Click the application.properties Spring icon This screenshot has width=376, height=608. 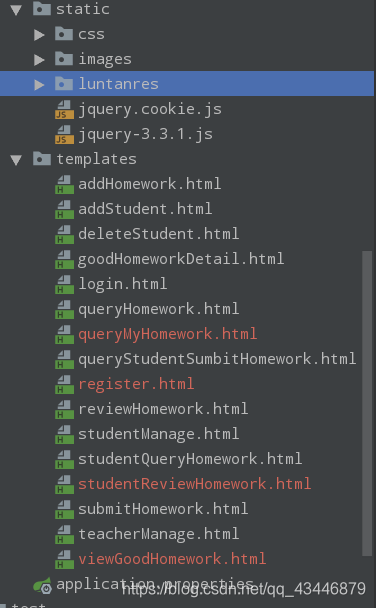(43, 586)
